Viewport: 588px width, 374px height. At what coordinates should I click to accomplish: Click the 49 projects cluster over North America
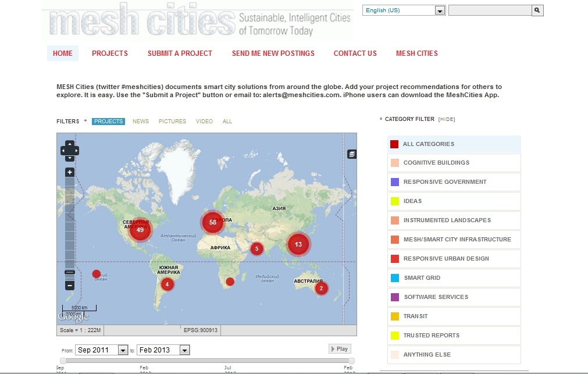click(x=140, y=230)
